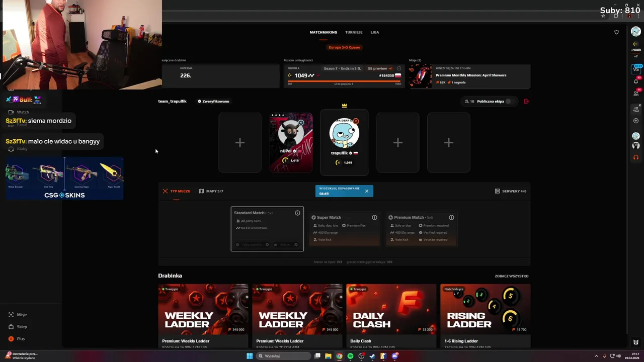Open browser extensions puzzle icon
The height and width of the screenshot is (362, 644).
[x=616, y=16]
